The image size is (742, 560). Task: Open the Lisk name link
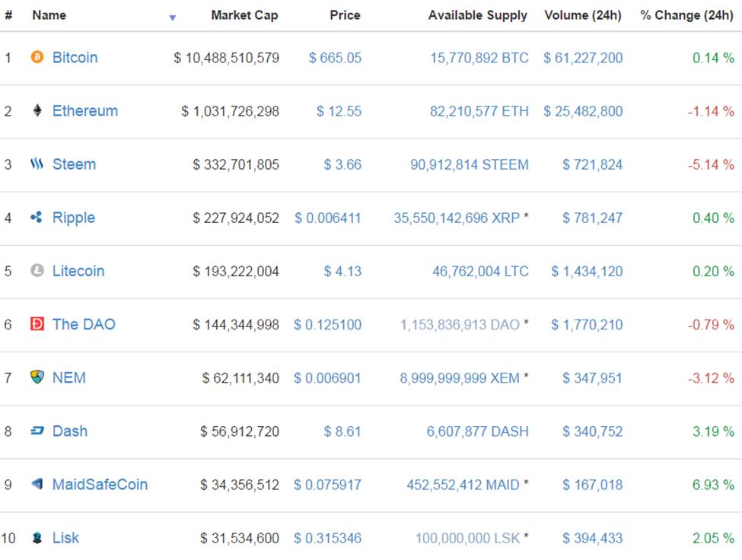tap(65, 538)
